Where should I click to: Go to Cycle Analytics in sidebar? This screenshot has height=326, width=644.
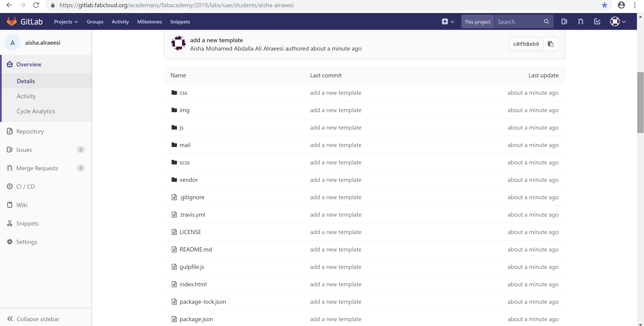tap(36, 111)
